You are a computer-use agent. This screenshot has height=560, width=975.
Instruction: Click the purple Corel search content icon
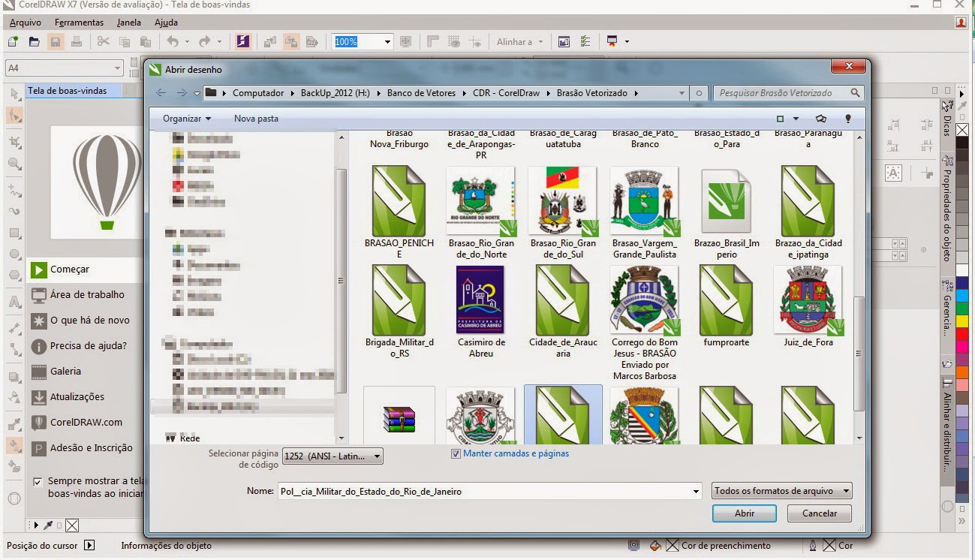click(x=242, y=42)
